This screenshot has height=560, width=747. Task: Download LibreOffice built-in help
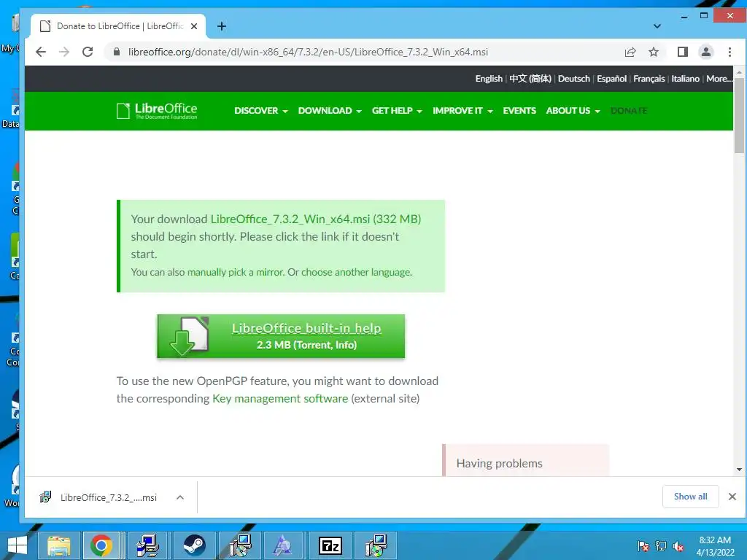pos(306,328)
